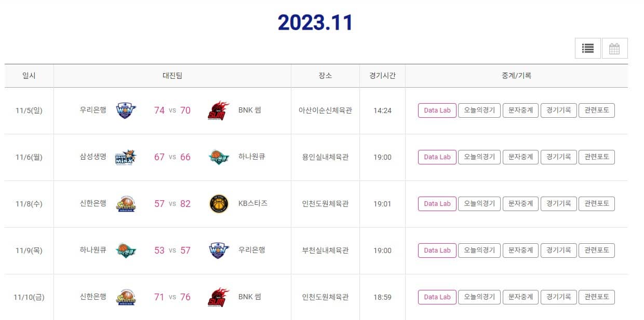The image size is (644, 320).
Task: Open Data Lab for the 11/10 game
Action: pyautogui.click(x=437, y=297)
